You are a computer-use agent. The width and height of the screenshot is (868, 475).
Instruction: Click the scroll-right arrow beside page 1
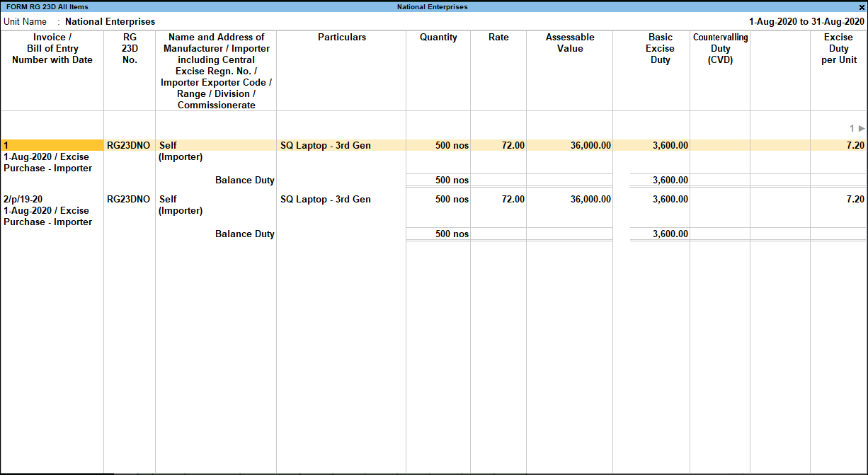click(x=862, y=129)
